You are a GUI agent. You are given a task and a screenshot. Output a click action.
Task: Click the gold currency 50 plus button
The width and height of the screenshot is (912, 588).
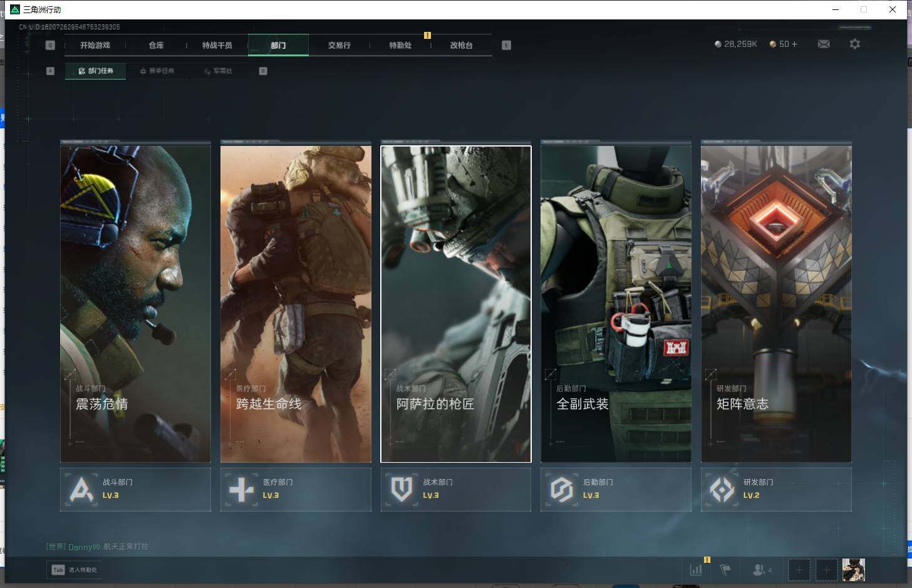[x=794, y=44]
